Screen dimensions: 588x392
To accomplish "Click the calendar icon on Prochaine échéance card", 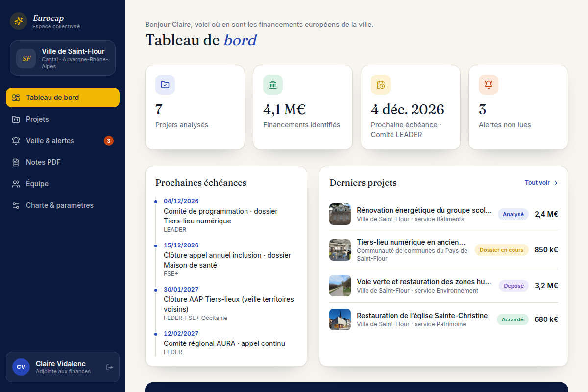I will tap(381, 85).
